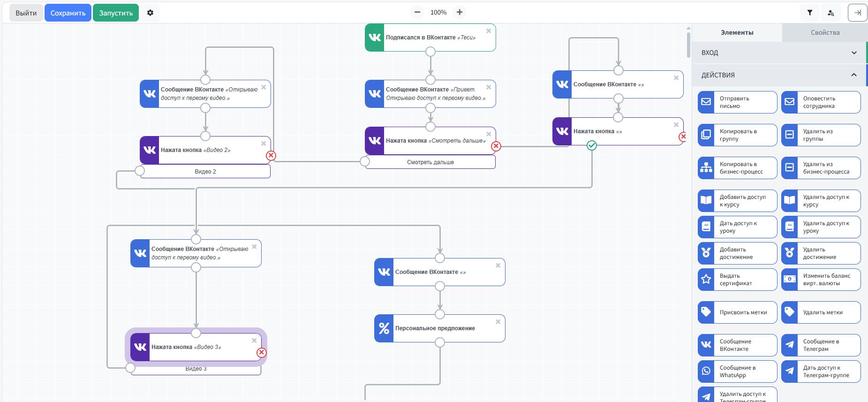Pick the 'Присвоить метки' tag action

click(x=737, y=312)
